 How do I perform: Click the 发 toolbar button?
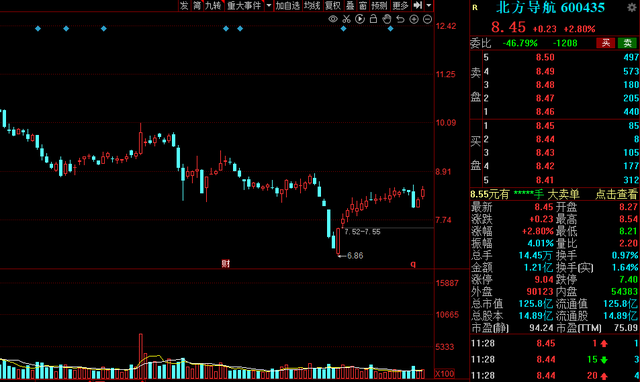184,5
